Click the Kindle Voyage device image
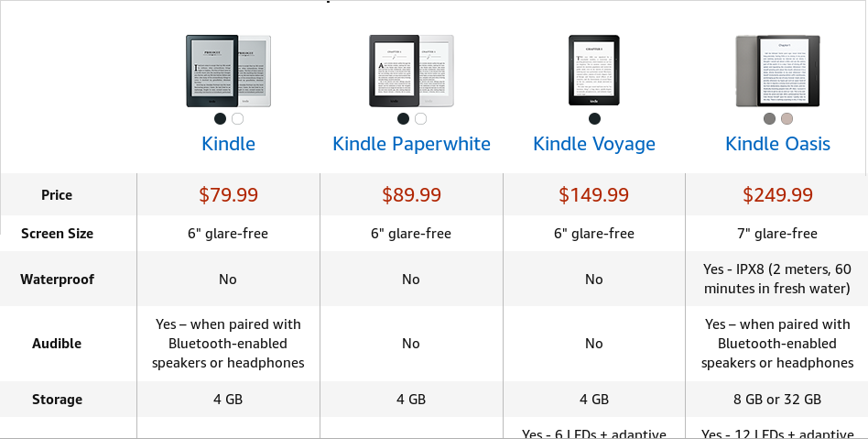 pos(594,71)
